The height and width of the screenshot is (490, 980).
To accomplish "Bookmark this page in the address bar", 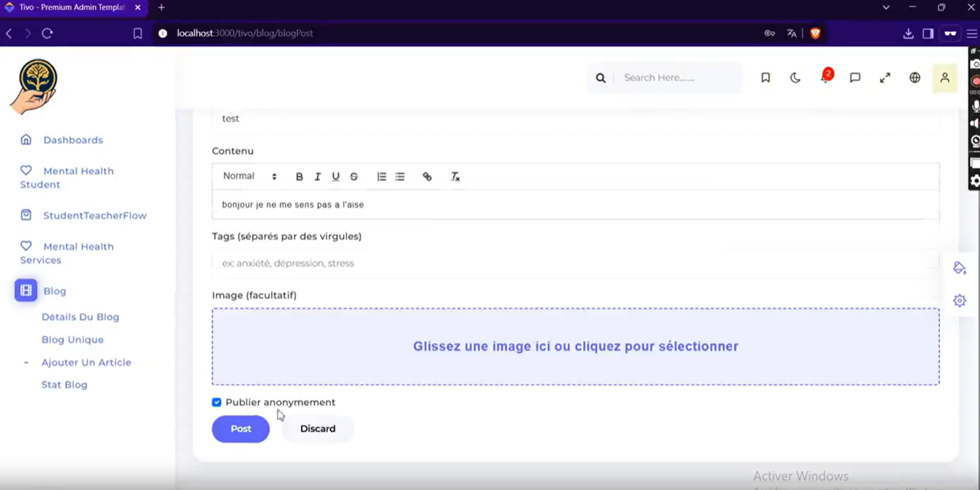I will [x=138, y=33].
